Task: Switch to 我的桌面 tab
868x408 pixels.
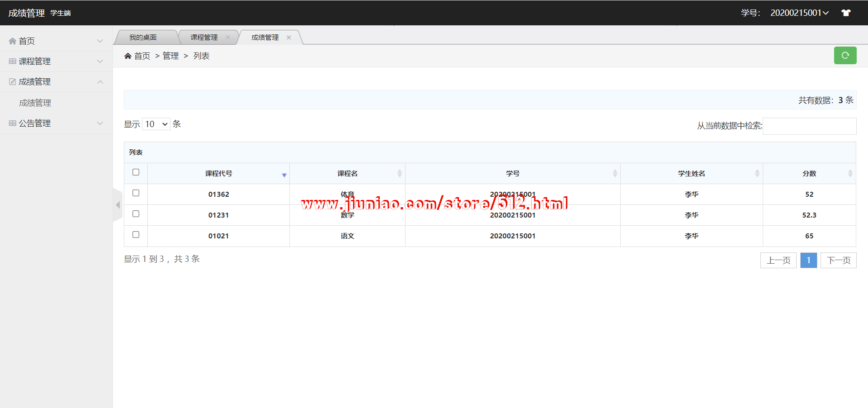Action: (143, 38)
